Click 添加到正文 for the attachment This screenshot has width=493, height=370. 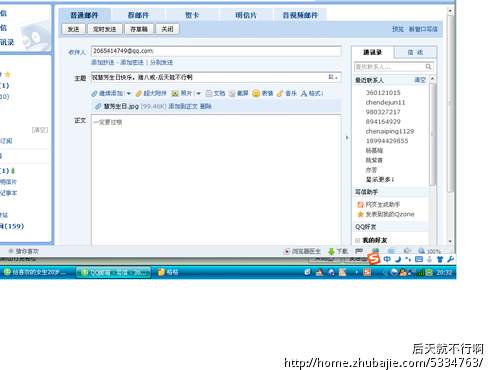coord(183,106)
